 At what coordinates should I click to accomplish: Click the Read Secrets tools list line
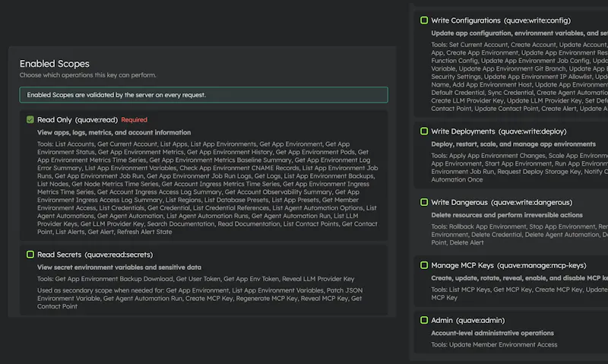196,279
